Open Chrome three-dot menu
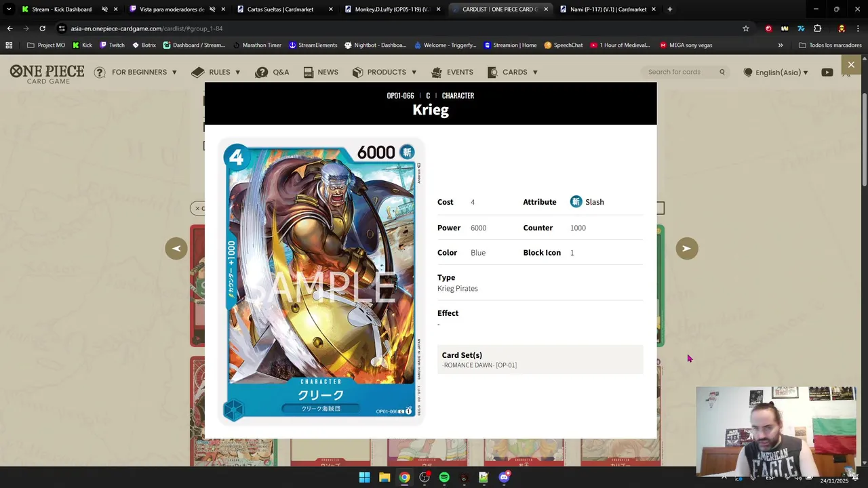 (x=858, y=28)
